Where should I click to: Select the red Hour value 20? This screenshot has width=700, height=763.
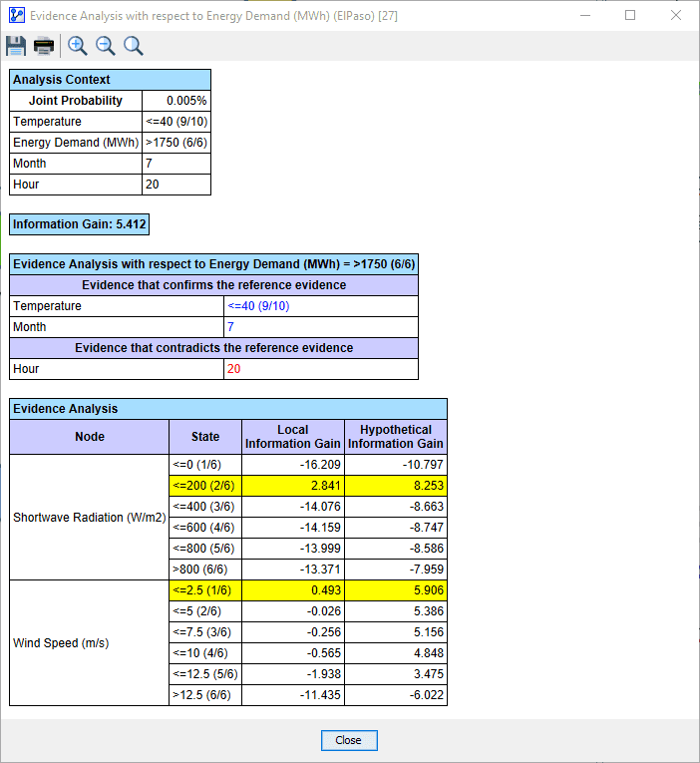[x=233, y=369]
